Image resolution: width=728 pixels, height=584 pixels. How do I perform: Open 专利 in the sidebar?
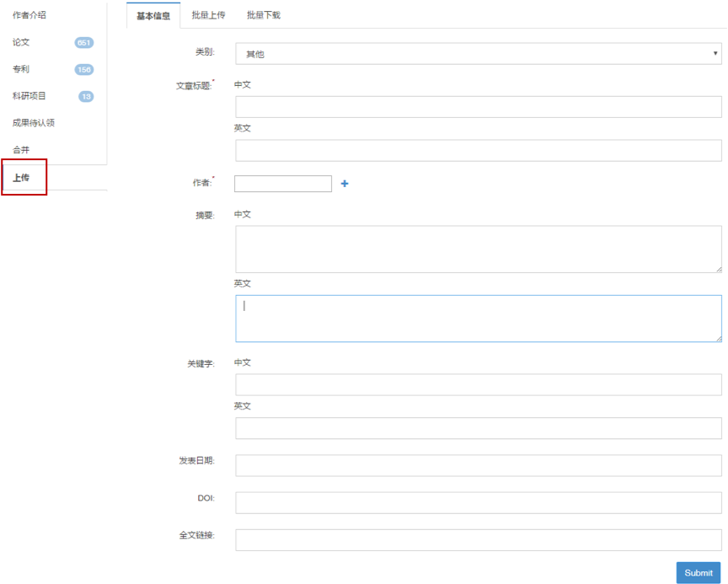tap(21, 69)
